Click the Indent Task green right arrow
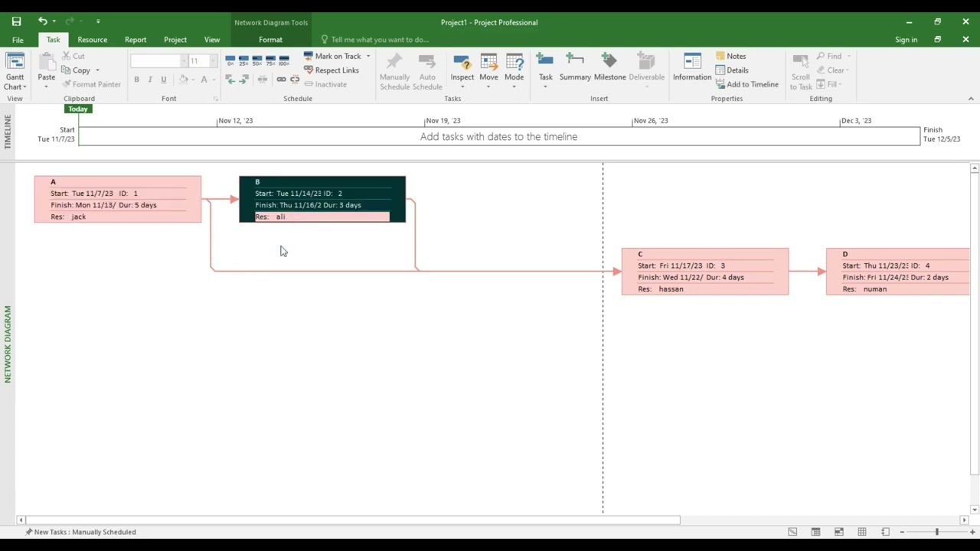The image size is (980, 551). 243,80
